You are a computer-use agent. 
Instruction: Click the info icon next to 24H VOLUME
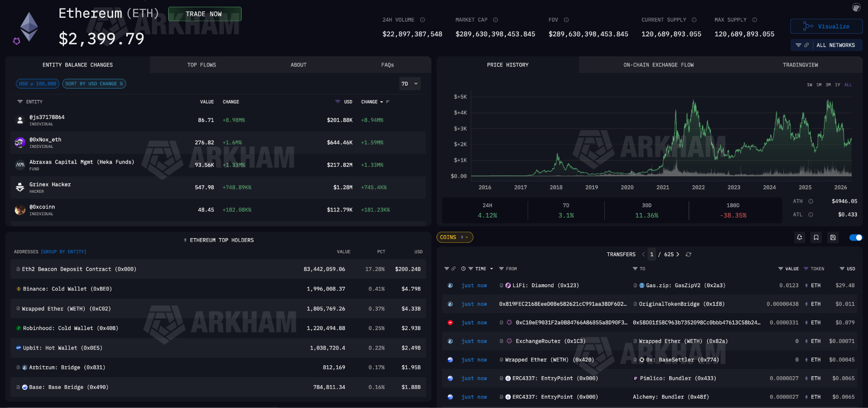pyautogui.click(x=422, y=20)
